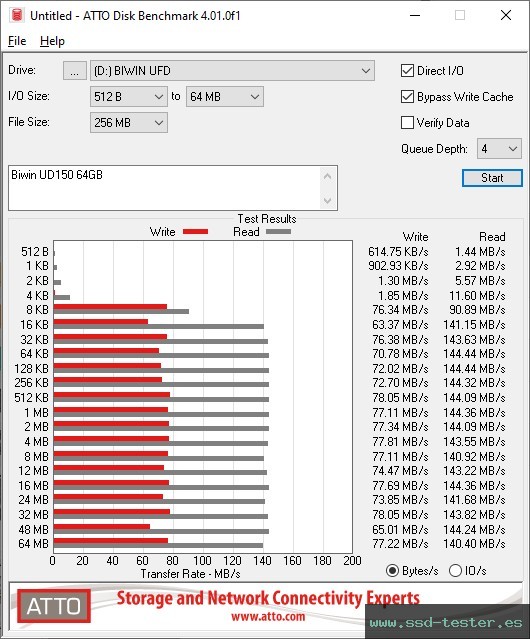This screenshot has width=530, height=639.
Task: Click the 48 MB row label
Action: click(x=33, y=529)
